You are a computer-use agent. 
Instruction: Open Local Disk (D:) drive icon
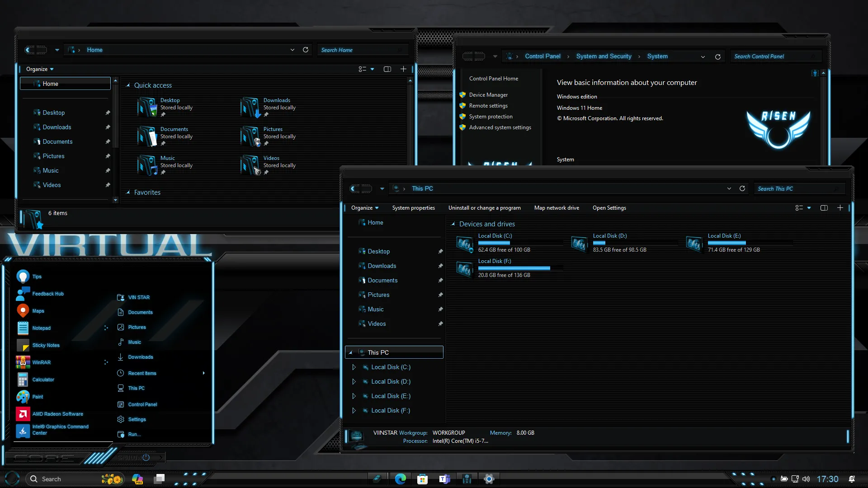pos(579,244)
